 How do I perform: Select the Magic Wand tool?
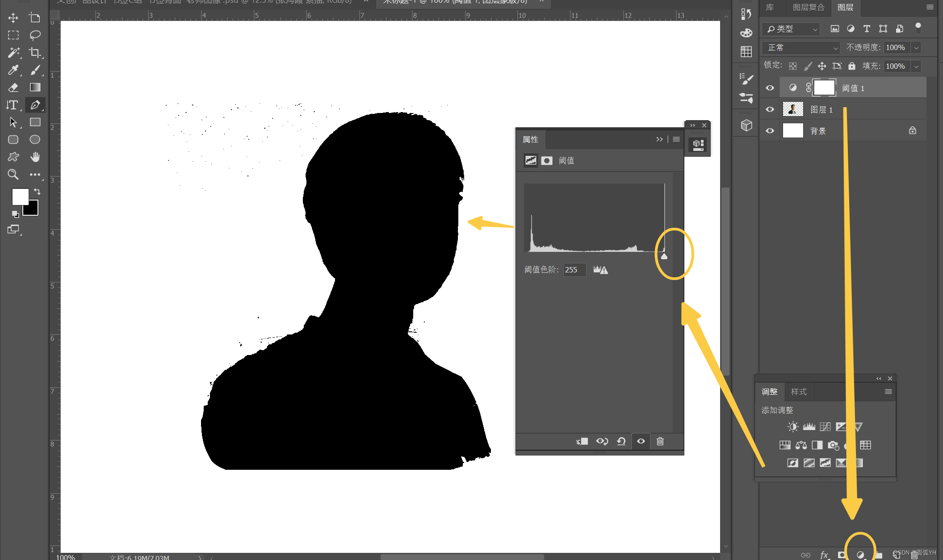click(x=13, y=53)
